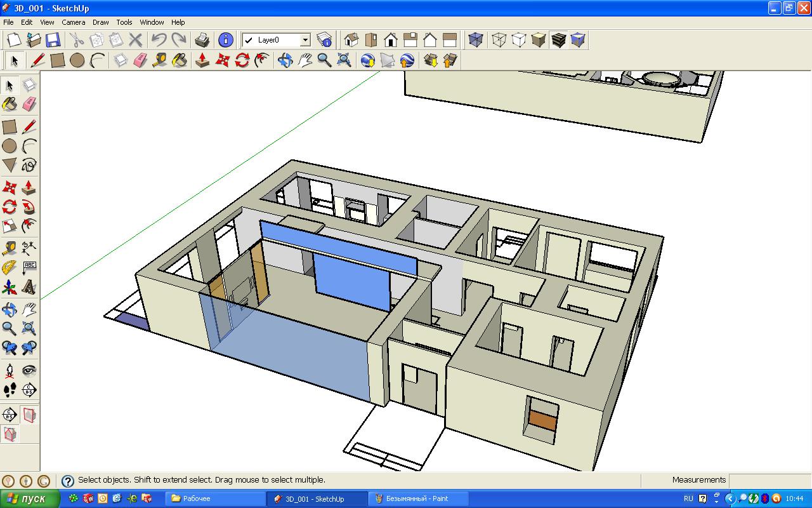This screenshot has height=508, width=812.
Task: Open the Layer0 layer dropdown
Action: 305,40
